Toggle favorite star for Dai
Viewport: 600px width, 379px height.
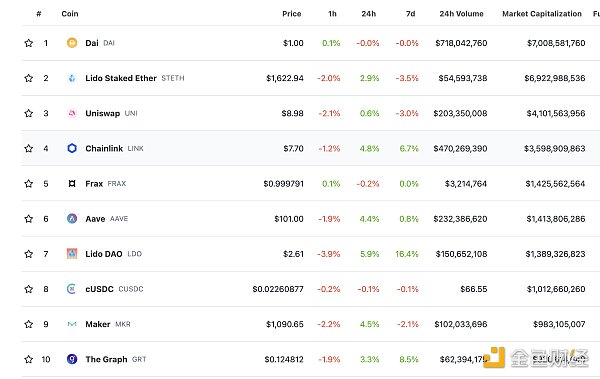[x=29, y=43]
